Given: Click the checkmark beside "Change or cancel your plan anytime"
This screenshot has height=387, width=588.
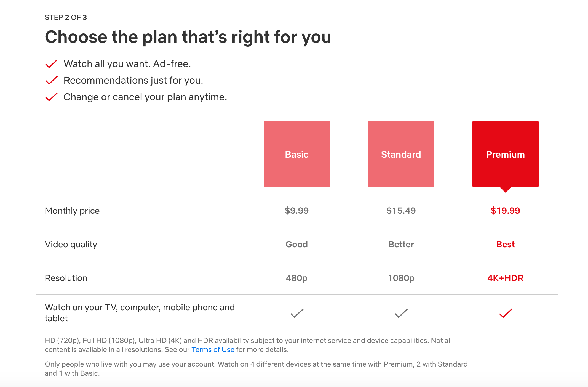Looking at the screenshot, I should click(x=51, y=97).
